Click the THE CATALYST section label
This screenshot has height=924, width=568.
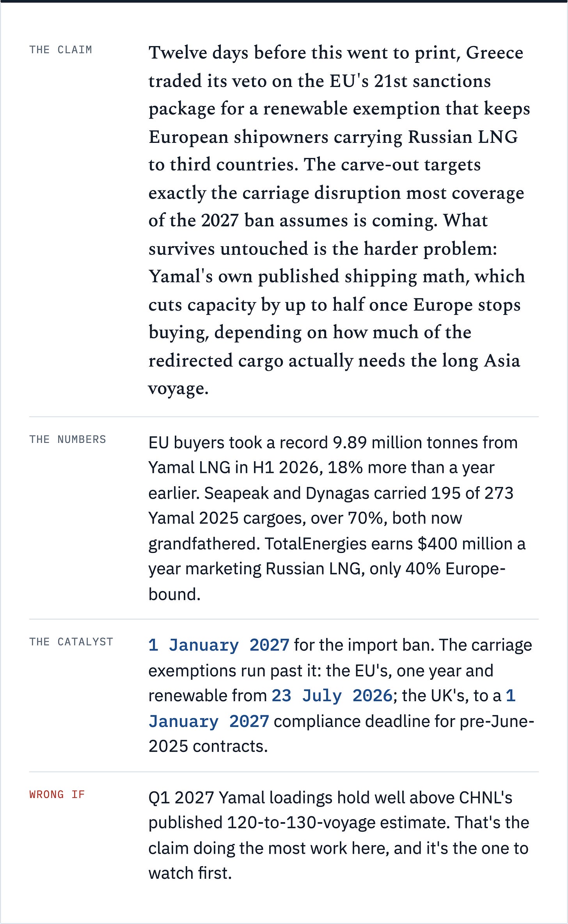[x=71, y=642]
